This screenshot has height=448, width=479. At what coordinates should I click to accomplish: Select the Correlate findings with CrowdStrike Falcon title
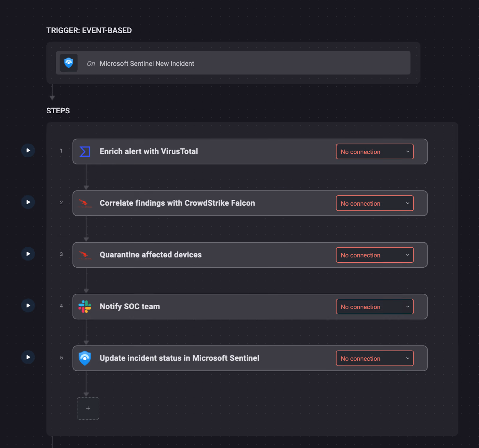coord(177,203)
